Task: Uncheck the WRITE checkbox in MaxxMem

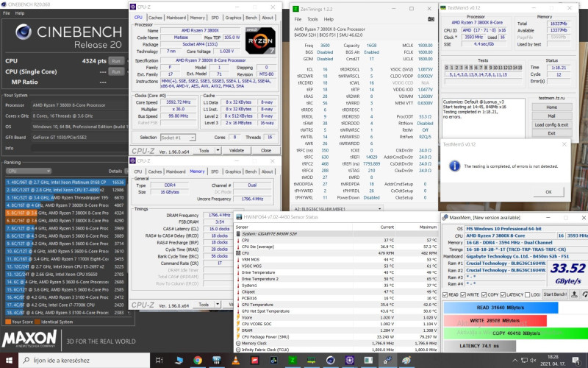Action: 463,295
